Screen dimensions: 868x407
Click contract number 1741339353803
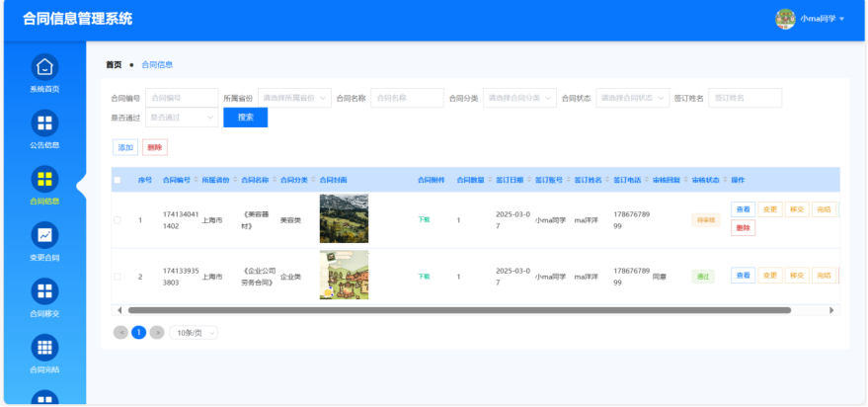(x=179, y=277)
